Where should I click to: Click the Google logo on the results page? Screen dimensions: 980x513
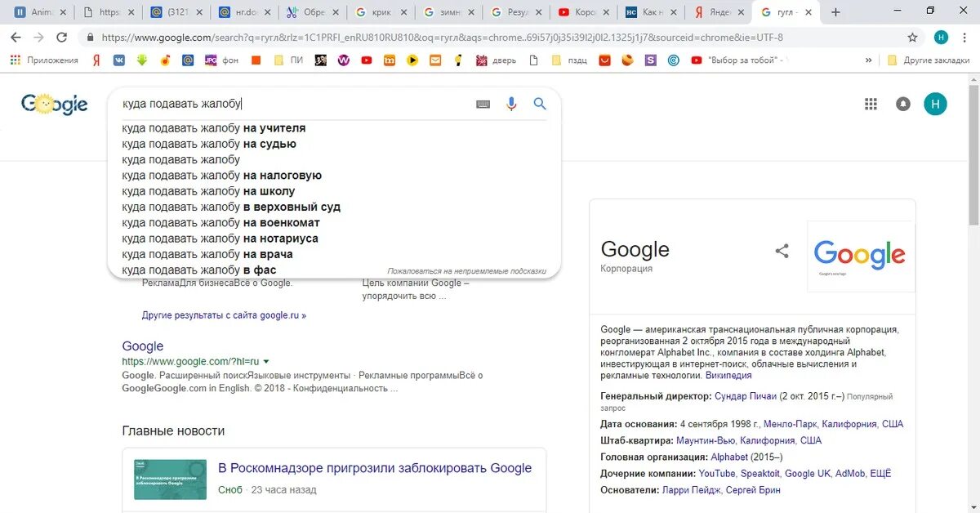coord(55,104)
